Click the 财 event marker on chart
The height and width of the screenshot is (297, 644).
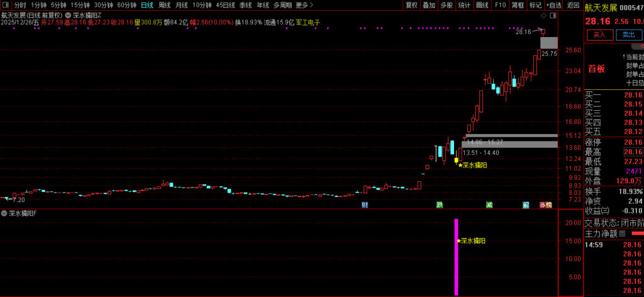coord(364,205)
